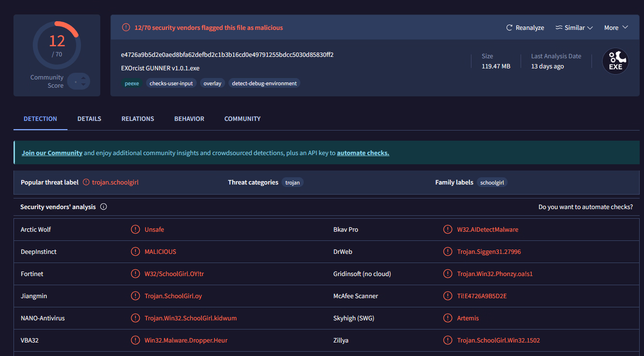Click the alert icon next to Trojan.Siggen31.27996
The height and width of the screenshot is (356, 644).
(448, 251)
